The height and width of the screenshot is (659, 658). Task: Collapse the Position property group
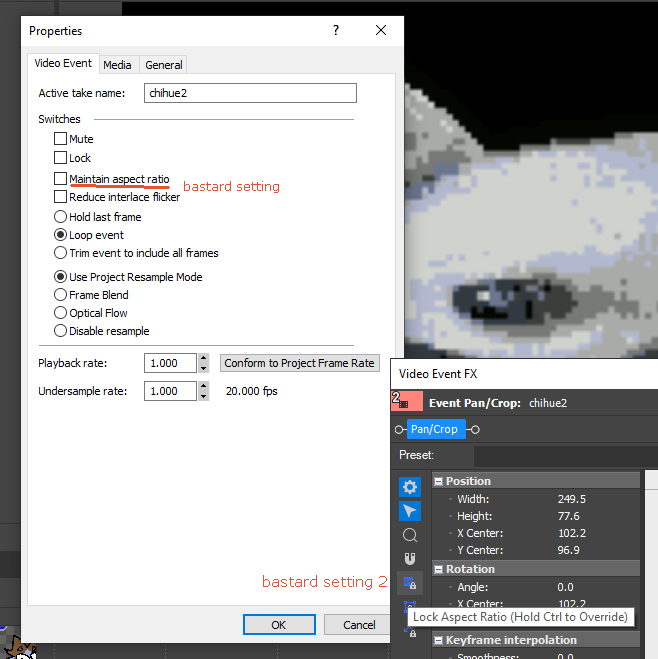click(x=439, y=481)
